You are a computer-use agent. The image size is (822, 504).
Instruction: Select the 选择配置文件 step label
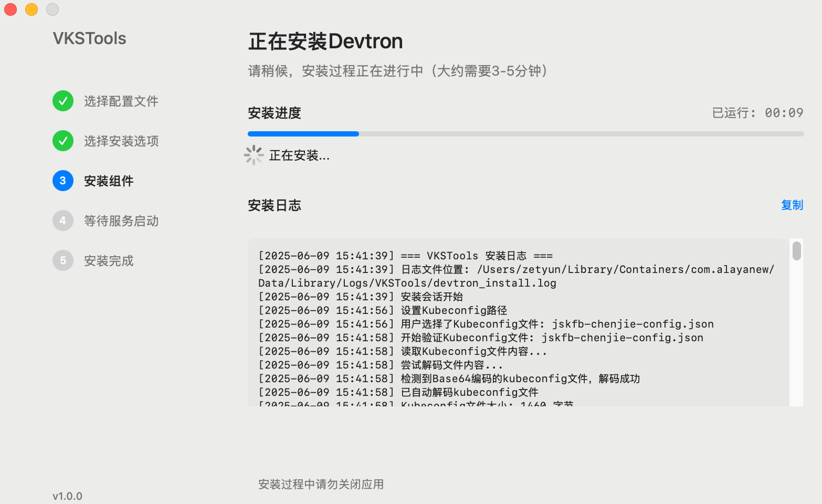click(x=121, y=101)
